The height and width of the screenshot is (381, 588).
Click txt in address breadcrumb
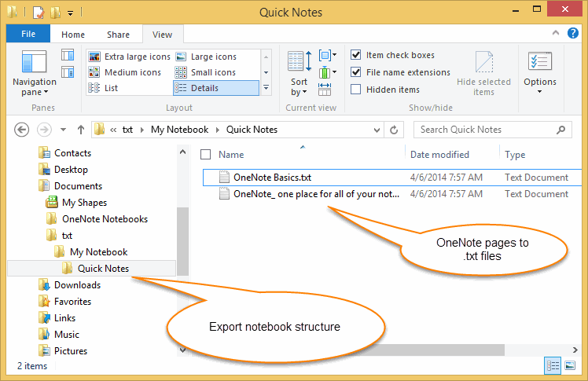pyautogui.click(x=127, y=130)
